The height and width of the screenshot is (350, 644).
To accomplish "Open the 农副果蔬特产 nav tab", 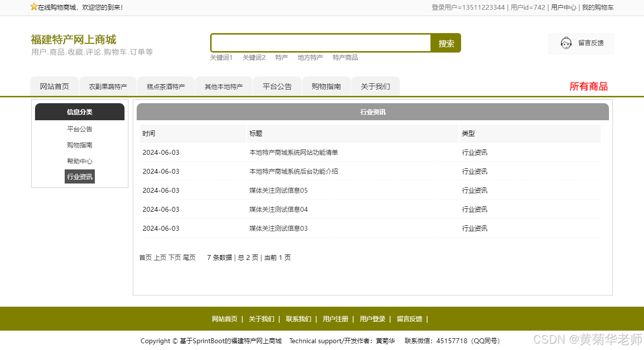I will tap(108, 87).
